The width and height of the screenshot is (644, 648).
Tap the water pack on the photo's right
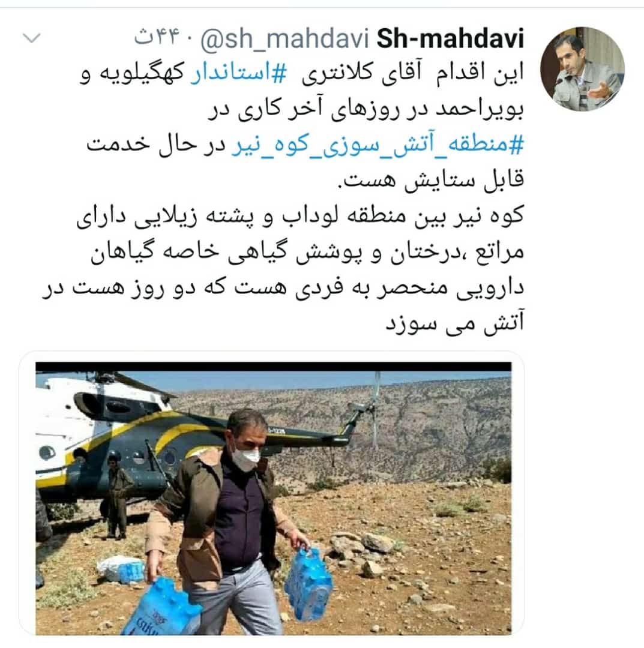[308, 584]
